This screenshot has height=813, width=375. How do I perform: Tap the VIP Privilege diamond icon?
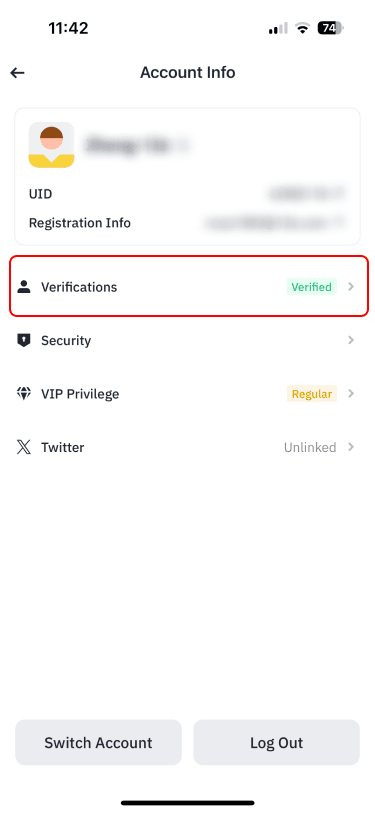coord(23,394)
